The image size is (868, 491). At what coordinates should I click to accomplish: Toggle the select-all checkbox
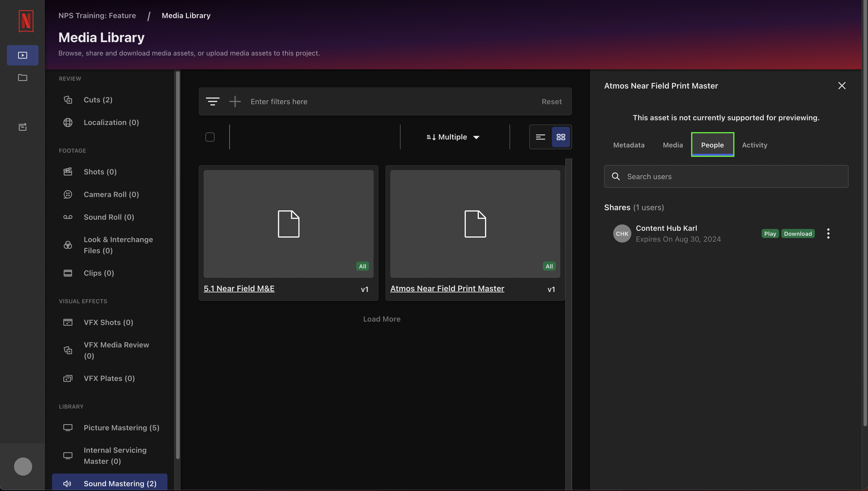pyautogui.click(x=210, y=137)
